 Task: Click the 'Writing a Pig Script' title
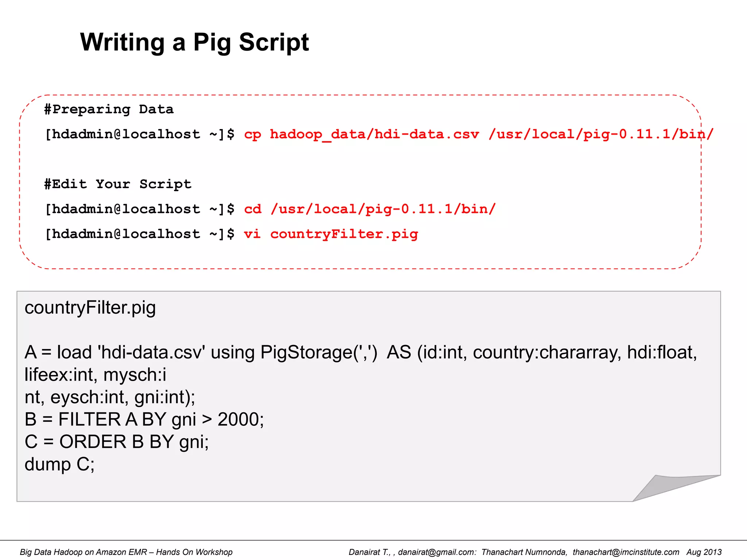coord(194,43)
